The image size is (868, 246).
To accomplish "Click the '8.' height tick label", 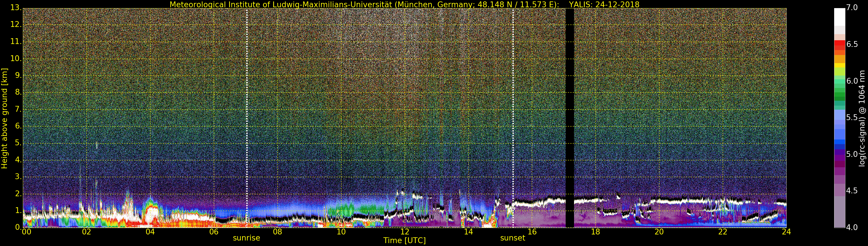I will [x=18, y=92].
